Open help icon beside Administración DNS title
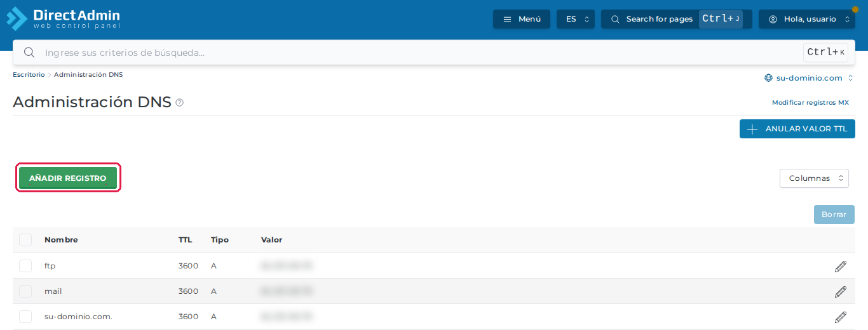The height and width of the screenshot is (330, 868). click(x=179, y=103)
